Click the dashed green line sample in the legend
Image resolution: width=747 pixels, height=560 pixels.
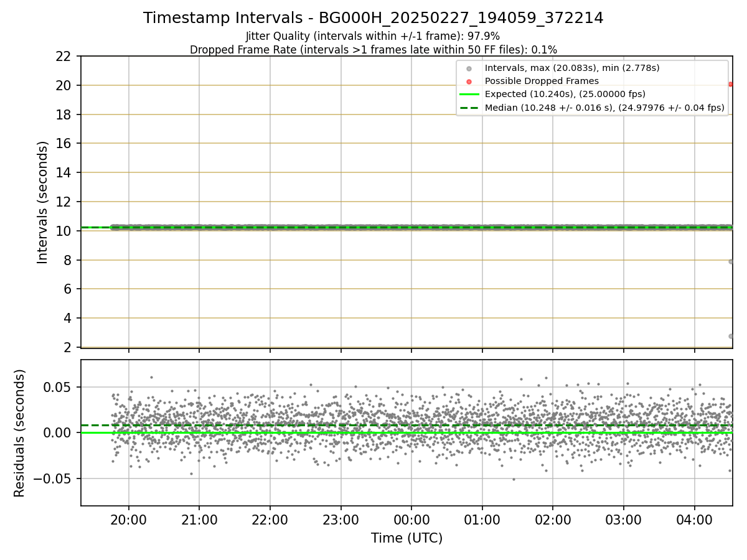pyautogui.click(x=469, y=108)
